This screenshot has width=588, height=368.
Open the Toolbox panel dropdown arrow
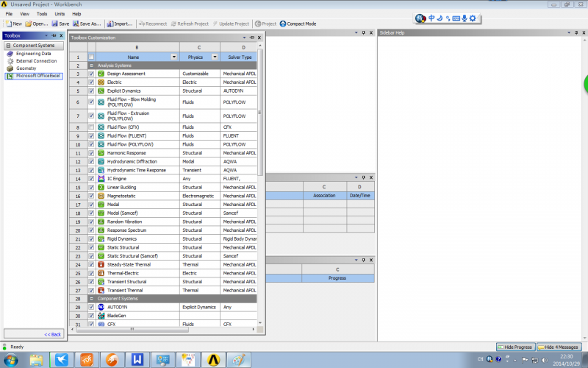[x=46, y=35]
